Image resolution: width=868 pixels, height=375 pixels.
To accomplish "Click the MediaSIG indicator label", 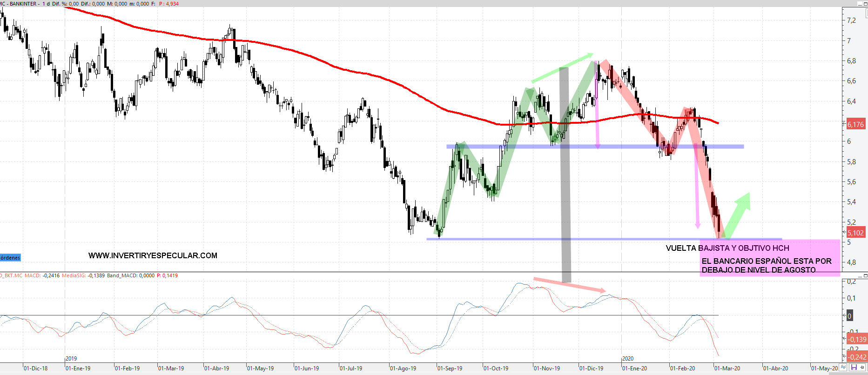I will [x=74, y=275].
